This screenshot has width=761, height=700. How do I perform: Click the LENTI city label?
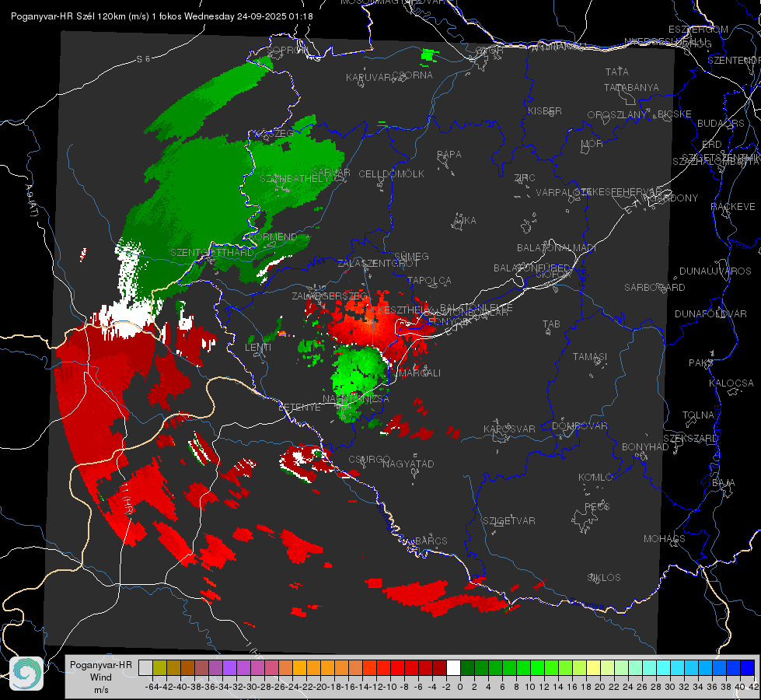coord(258,348)
